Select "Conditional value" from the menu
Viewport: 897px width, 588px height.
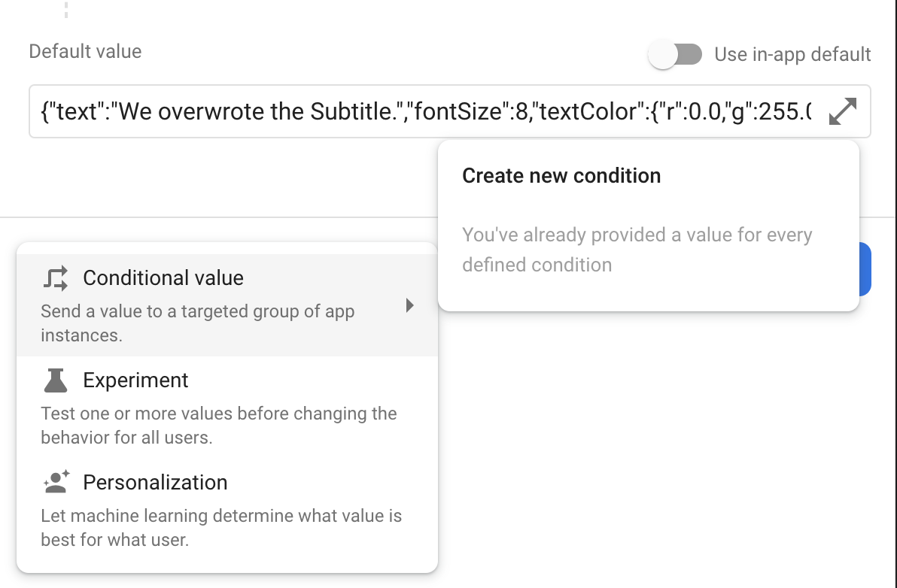pyautogui.click(x=164, y=277)
